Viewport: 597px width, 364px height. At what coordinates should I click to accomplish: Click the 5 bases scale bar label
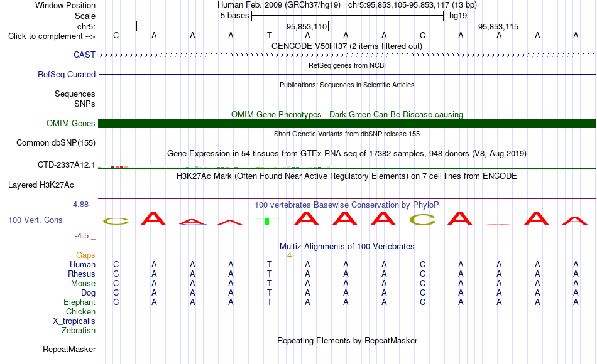click(234, 16)
